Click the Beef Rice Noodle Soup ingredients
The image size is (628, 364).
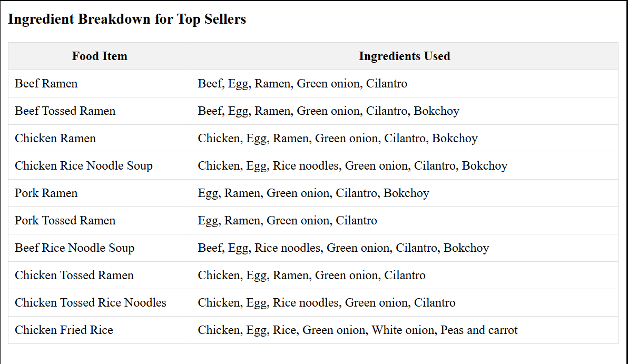(x=344, y=248)
